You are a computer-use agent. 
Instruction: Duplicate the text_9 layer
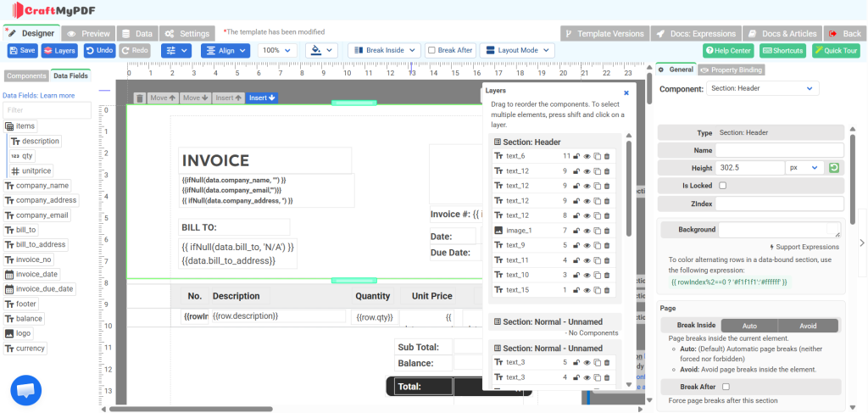point(597,245)
